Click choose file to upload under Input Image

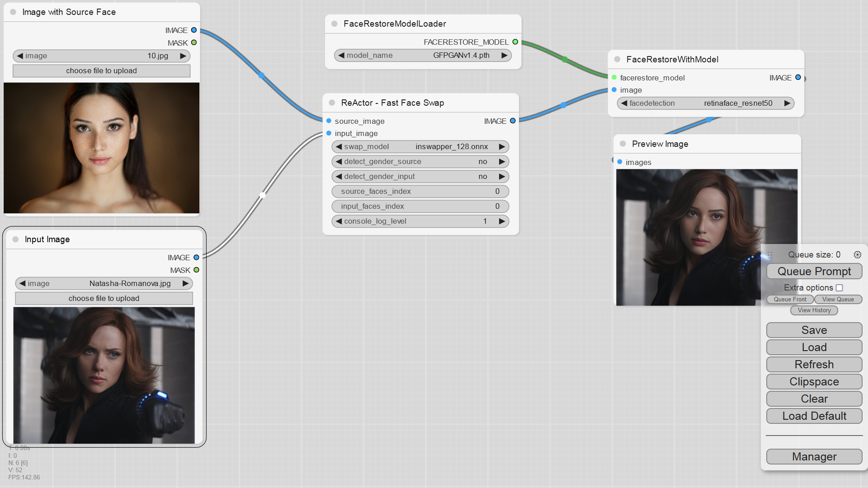pyautogui.click(x=104, y=298)
